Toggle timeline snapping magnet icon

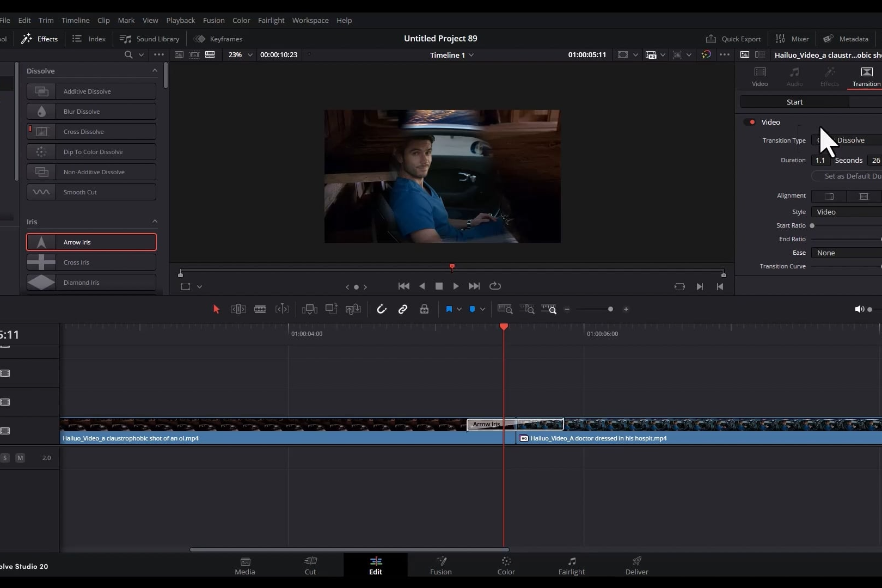(x=381, y=309)
